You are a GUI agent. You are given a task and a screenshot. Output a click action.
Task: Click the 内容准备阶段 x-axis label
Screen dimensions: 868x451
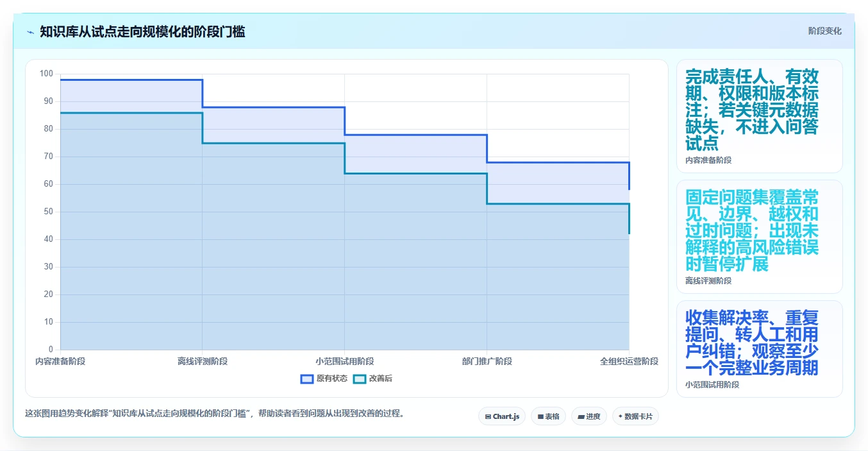point(60,361)
